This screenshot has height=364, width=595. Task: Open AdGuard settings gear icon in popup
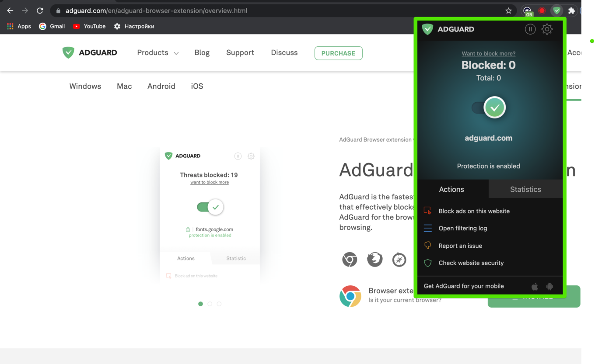click(547, 29)
